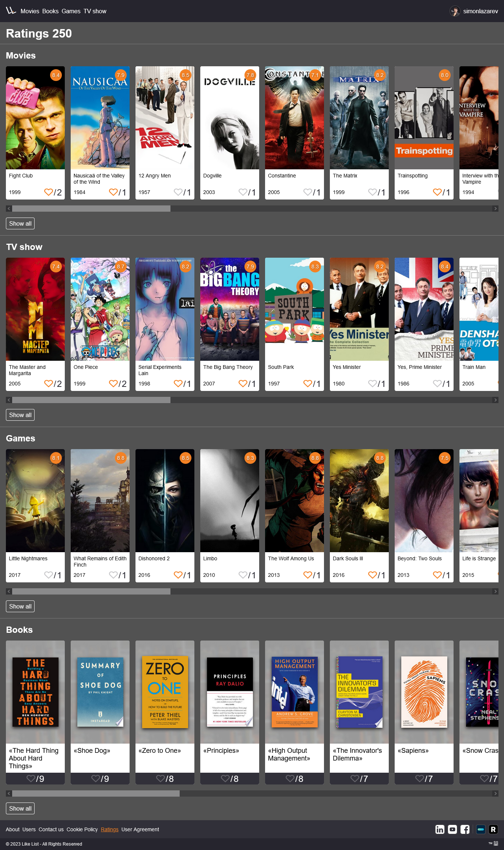Click left arrow of Books scrollbar
This screenshot has width=504, height=850.
pos(9,794)
